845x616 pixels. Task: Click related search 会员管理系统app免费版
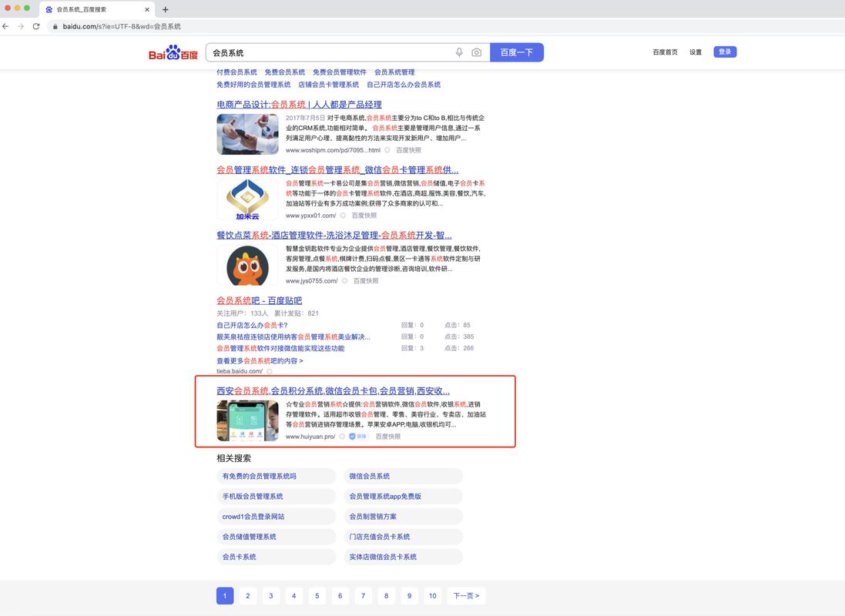(403, 497)
